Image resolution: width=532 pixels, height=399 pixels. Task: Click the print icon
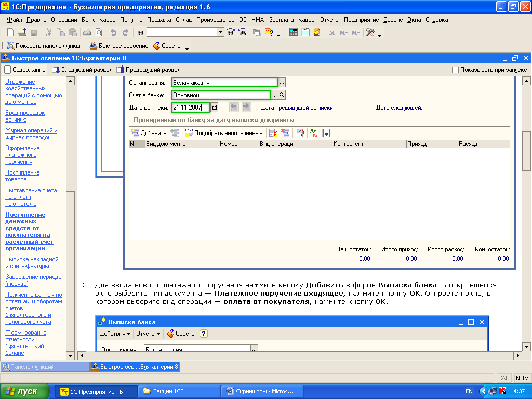87,33
